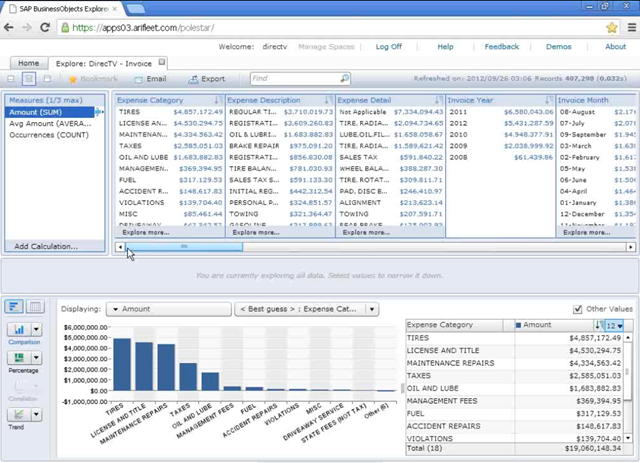Open the Displaying Amount dropdown

pyautogui.click(x=169, y=309)
